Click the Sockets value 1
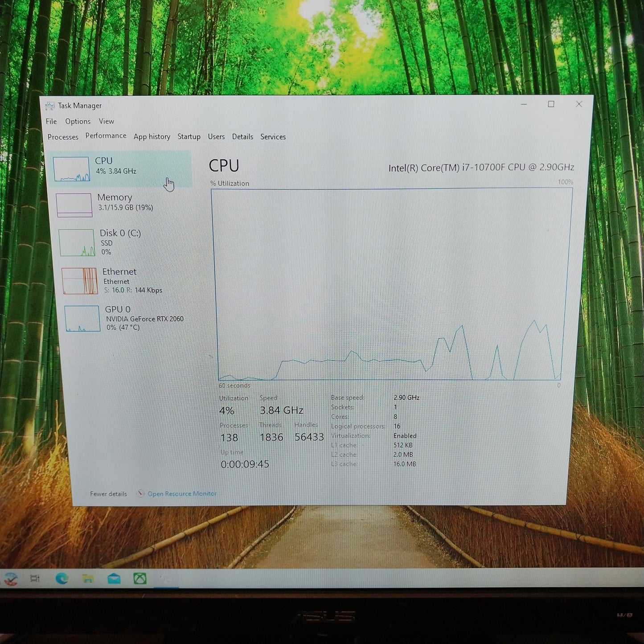 point(395,407)
